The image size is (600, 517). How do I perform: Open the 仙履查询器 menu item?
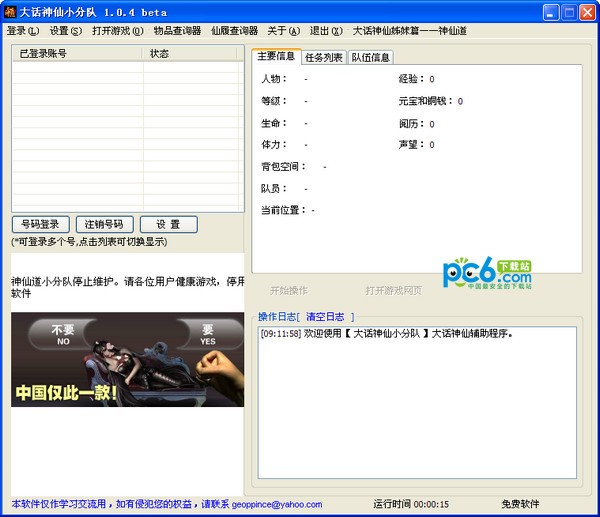click(235, 31)
